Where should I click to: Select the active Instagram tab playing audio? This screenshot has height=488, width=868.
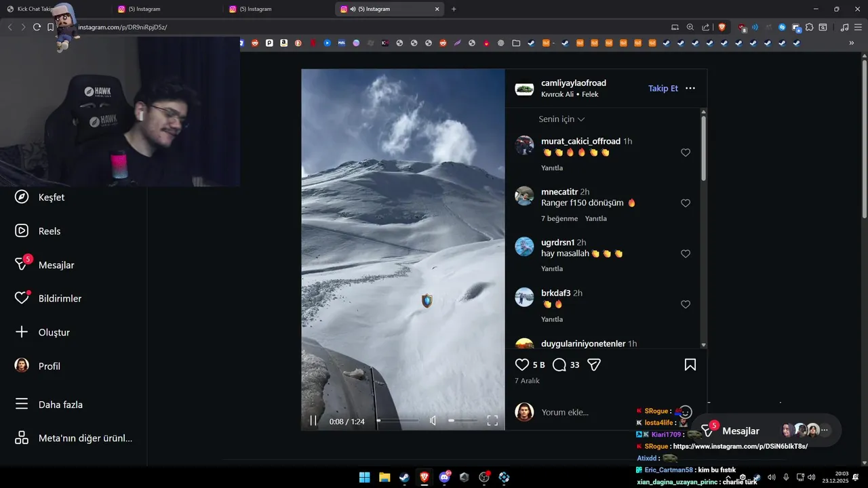(x=390, y=9)
